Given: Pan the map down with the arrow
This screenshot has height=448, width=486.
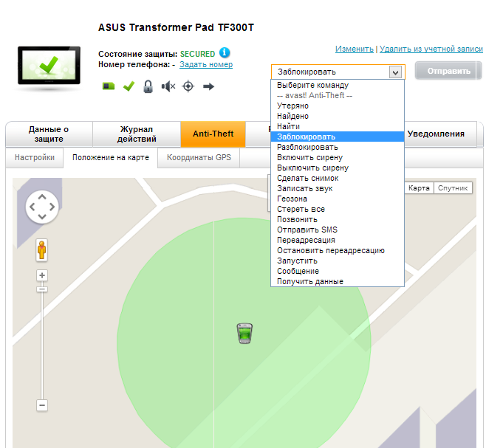Looking at the screenshot, I should (42, 216).
